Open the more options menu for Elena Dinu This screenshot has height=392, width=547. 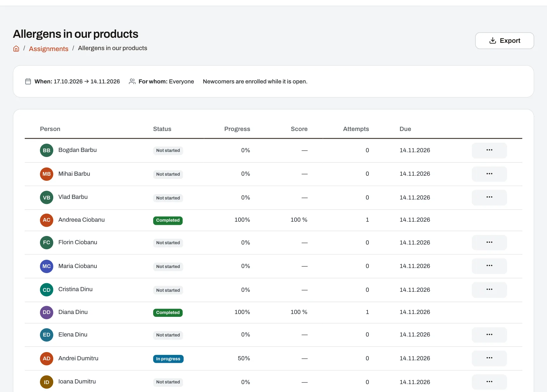point(489,335)
